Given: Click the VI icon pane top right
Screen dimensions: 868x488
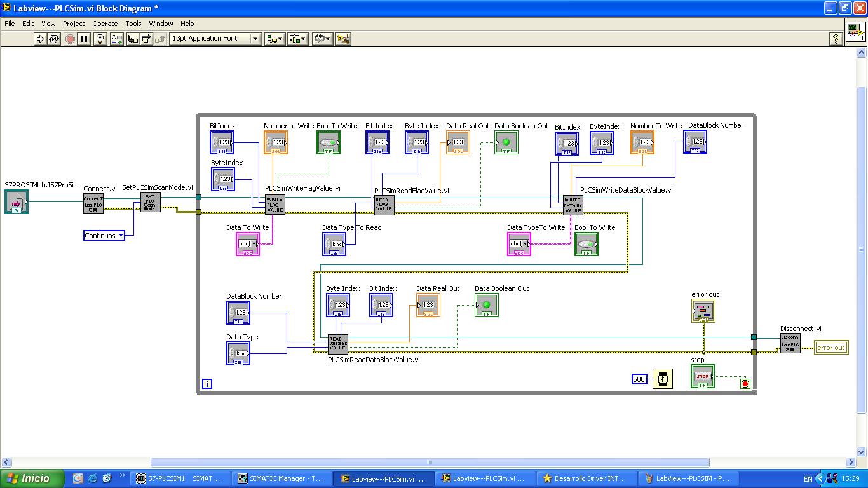Looking at the screenshot, I should [856, 32].
